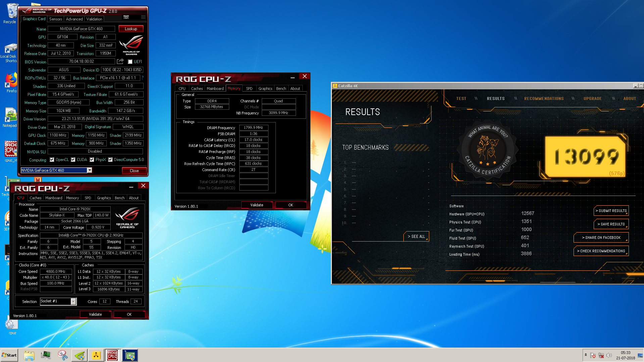Viewport: 644px width, 362px height.
Task: Open Graphics tab in CPU-Z Memory window
Action: pos(265,89)
